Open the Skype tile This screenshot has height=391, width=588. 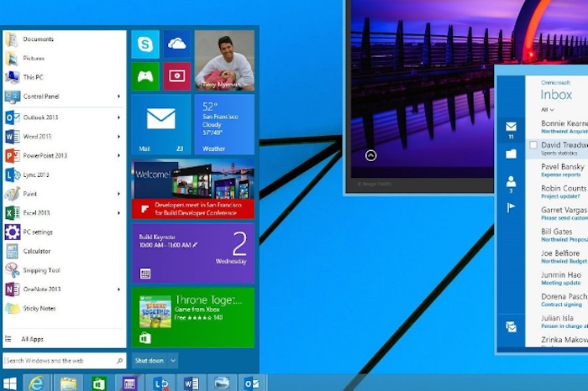[146, 44]
